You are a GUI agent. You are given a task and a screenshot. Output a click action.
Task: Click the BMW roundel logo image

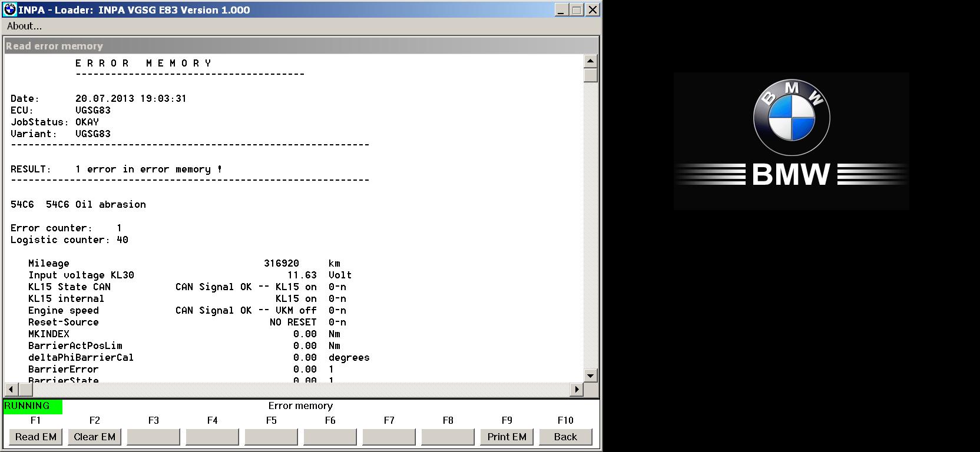tap(792, 118)
